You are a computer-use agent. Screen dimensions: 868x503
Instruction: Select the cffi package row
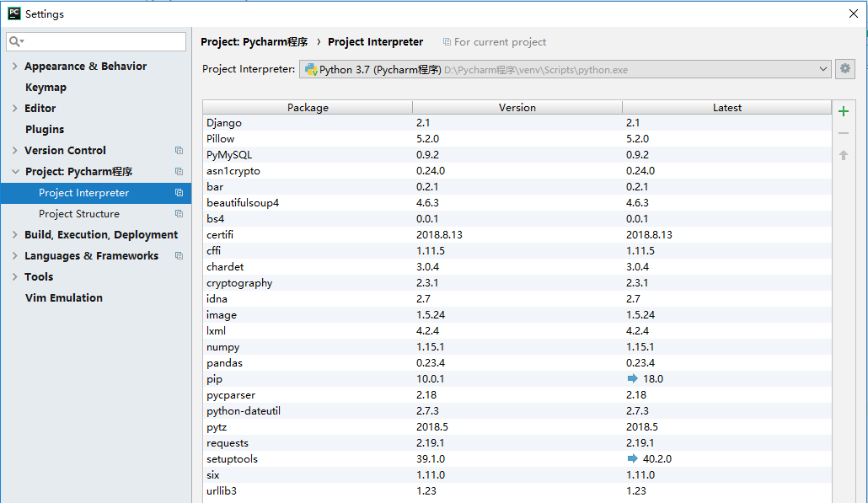click(x=517, y=251)
